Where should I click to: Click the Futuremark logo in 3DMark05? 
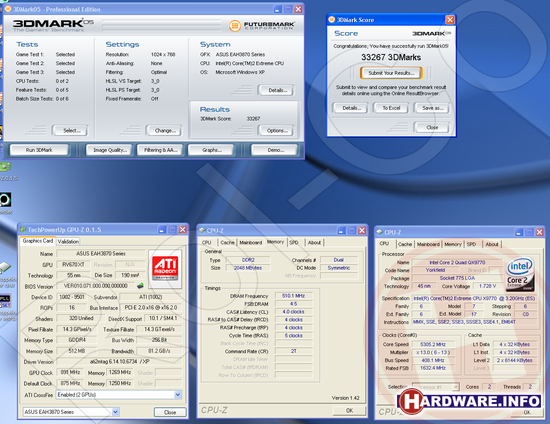pyautogui.click(x=262, y=26)
